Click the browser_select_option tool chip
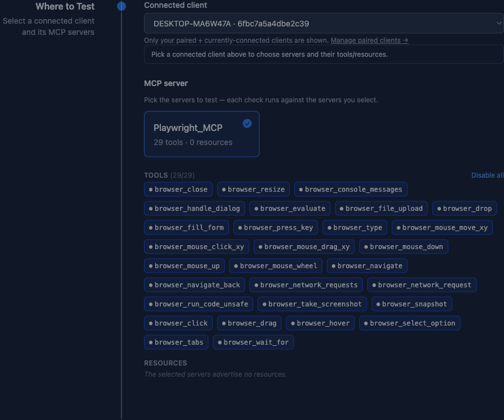This screenshot has width=504, height=420. point(409,323)
